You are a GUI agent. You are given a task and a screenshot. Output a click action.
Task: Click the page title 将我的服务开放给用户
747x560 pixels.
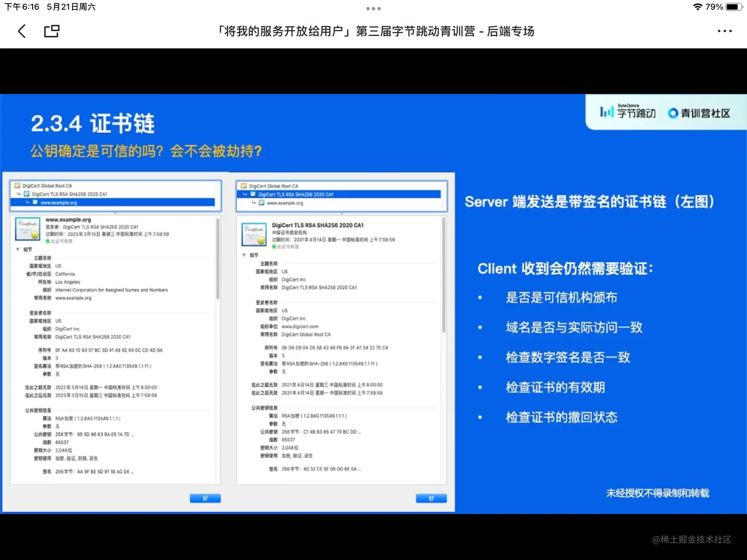point(376,32)
